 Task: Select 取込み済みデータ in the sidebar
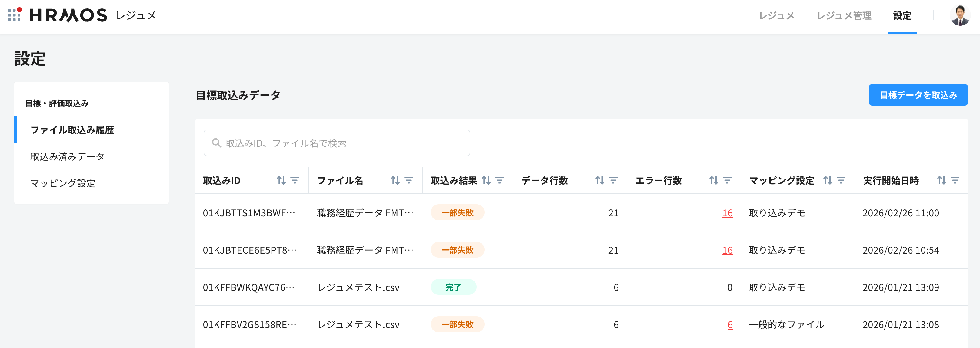pos(67,156)
